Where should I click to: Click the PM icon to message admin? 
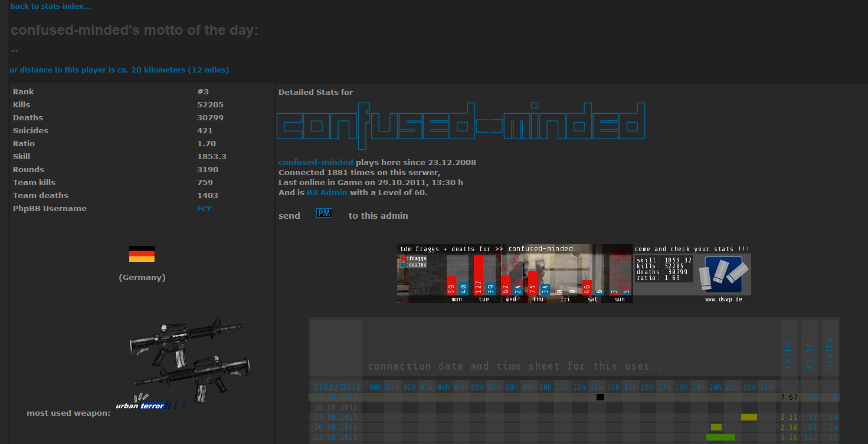(324, 213)
